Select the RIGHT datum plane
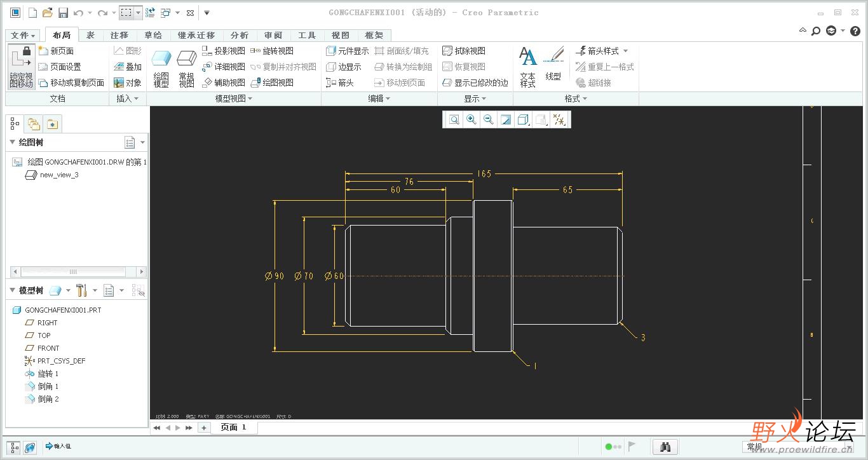Image resolution: width=868 pixels, height=460 pixels. coord(47,323)
